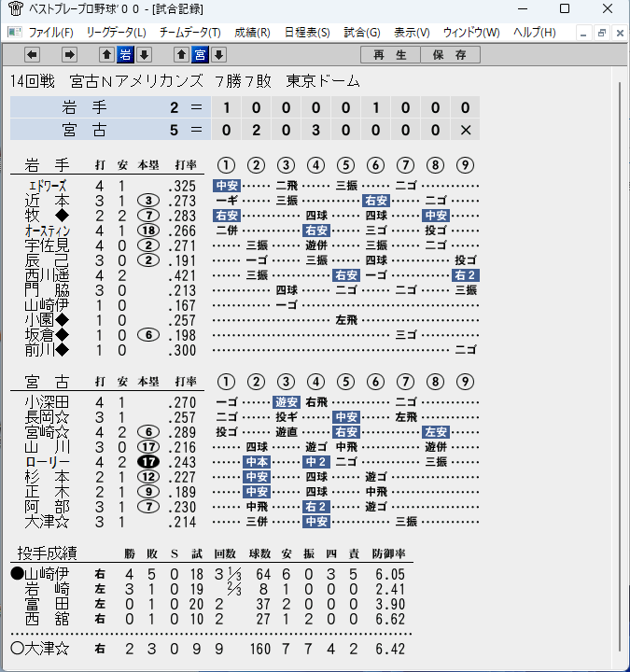Click the down arrow beside 宮
630x672 pixels.
pos(219,55)
